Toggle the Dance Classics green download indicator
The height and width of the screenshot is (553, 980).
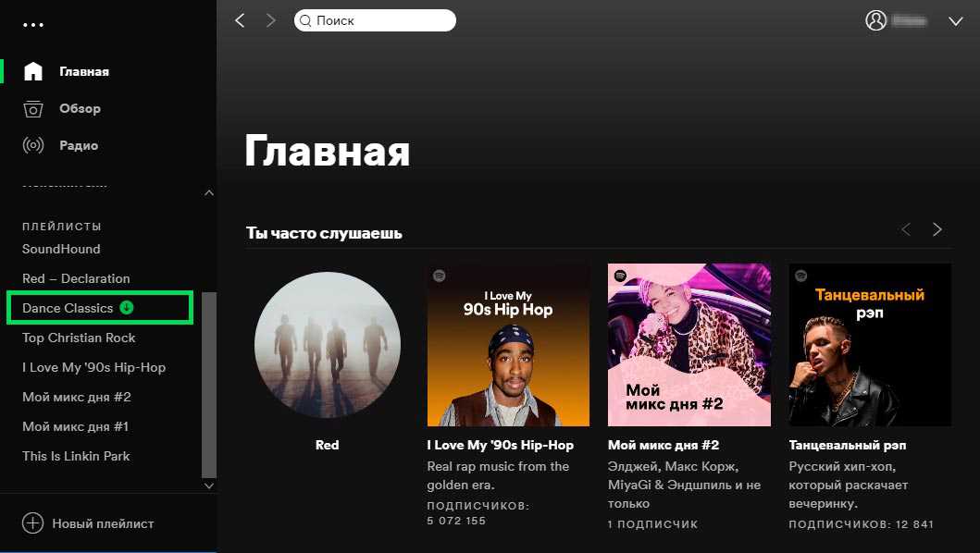click(x=126, y=307)
